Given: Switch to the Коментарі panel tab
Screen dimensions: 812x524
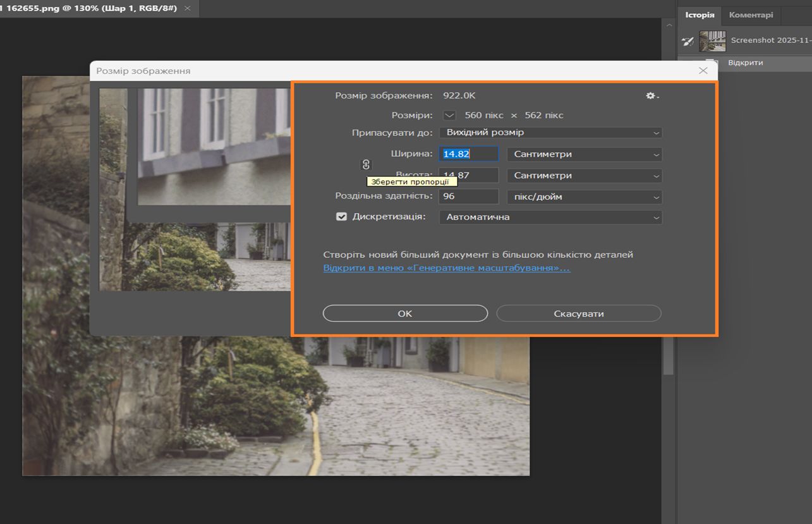Looking at the screenshot, I should (751, 15).
